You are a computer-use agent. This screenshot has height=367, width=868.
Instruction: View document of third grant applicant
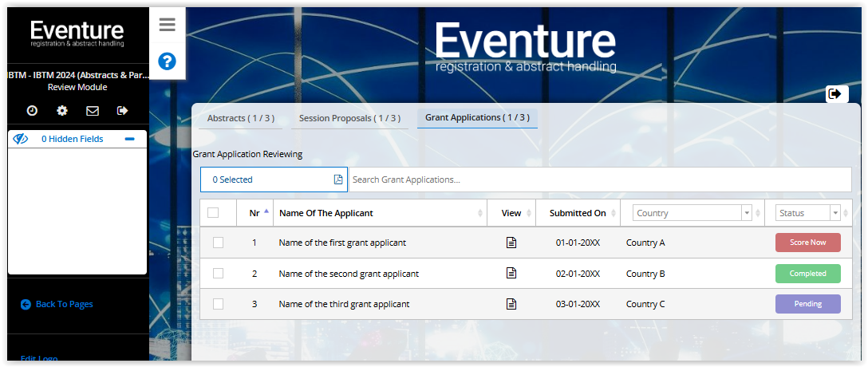(x=511, y=304)
